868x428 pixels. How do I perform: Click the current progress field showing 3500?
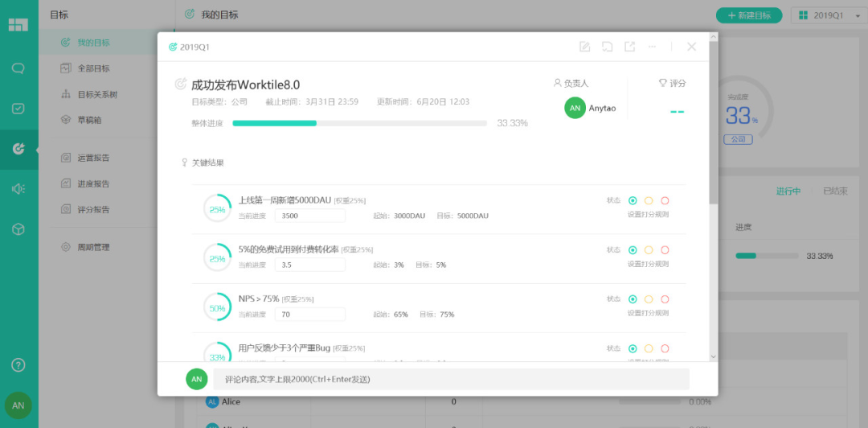pyautogui.click(x=310, y=216)
